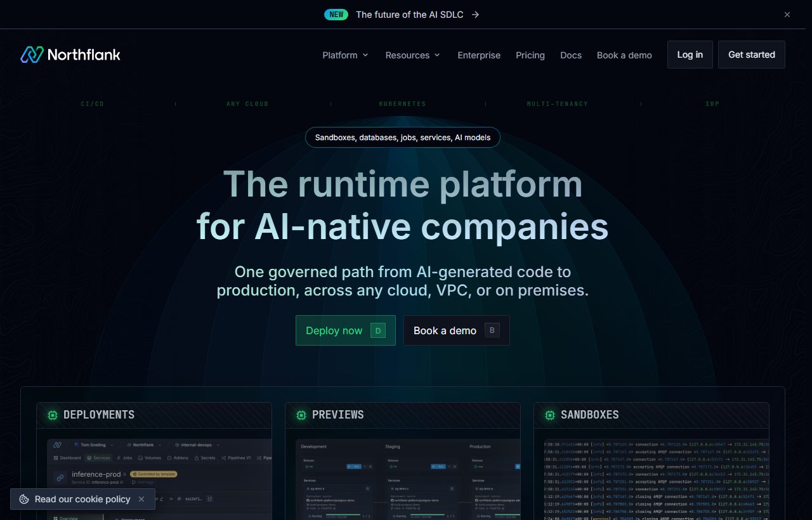Select the MULTI-TENANCY label
The width and height of the screenshot is (812, 520).
[x=558, y=103]
